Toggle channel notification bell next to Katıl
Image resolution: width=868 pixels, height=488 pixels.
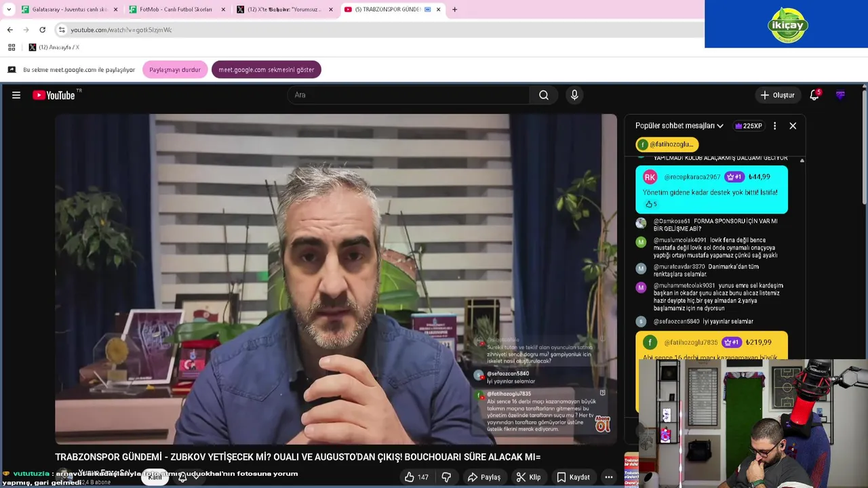[182, 477]
